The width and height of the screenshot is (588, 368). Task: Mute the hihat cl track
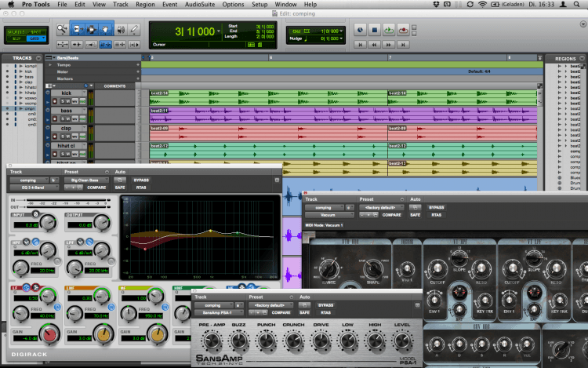tap(68, 154)
